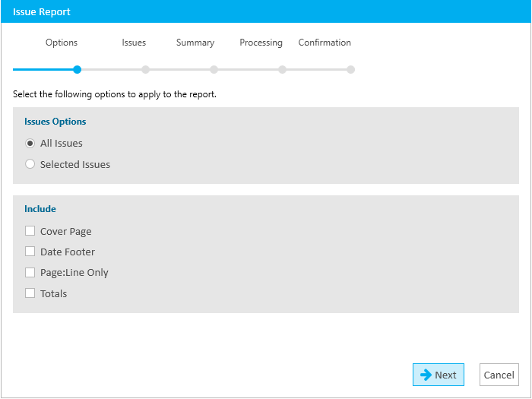Open the Options step label

click(62, 43)
